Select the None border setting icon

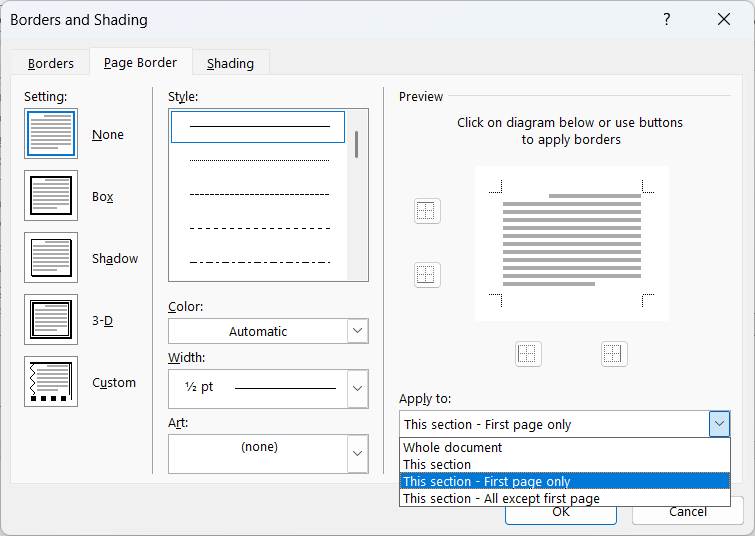(x=51, y=133)
